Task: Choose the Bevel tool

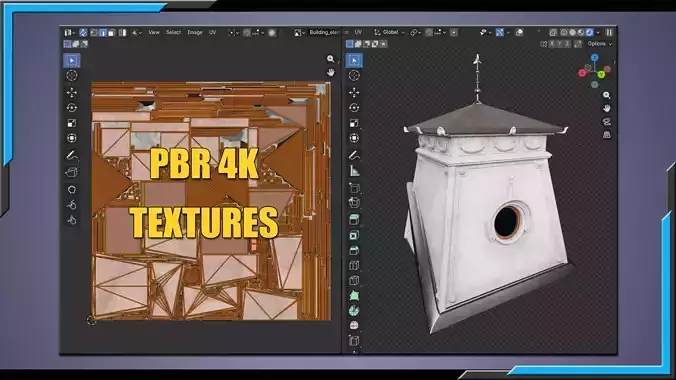Action: coord(354,250)
